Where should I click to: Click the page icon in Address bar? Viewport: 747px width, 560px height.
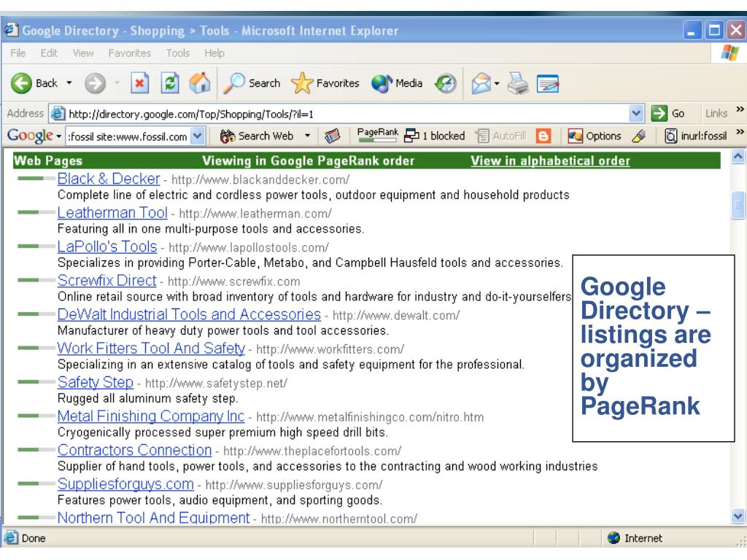pos(58,114)
